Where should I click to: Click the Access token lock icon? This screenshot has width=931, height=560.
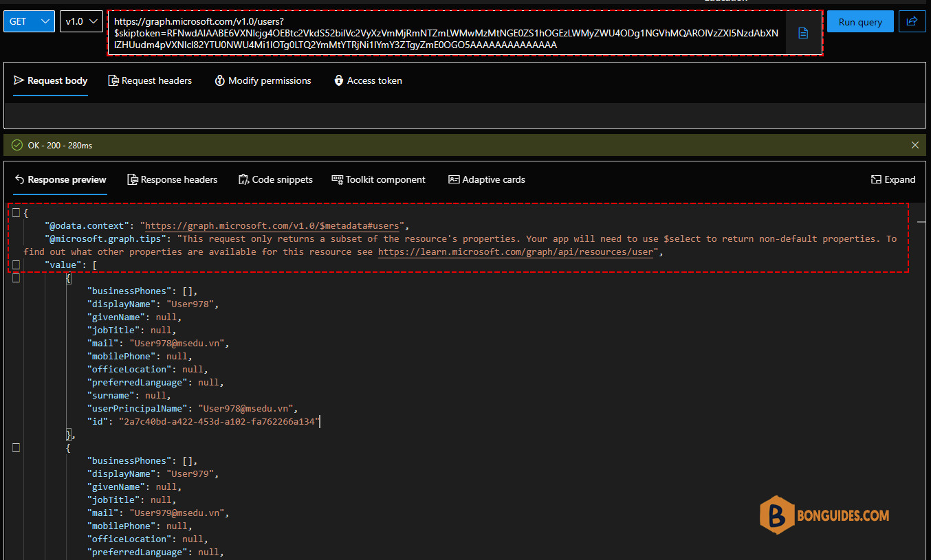coord(339,81)
